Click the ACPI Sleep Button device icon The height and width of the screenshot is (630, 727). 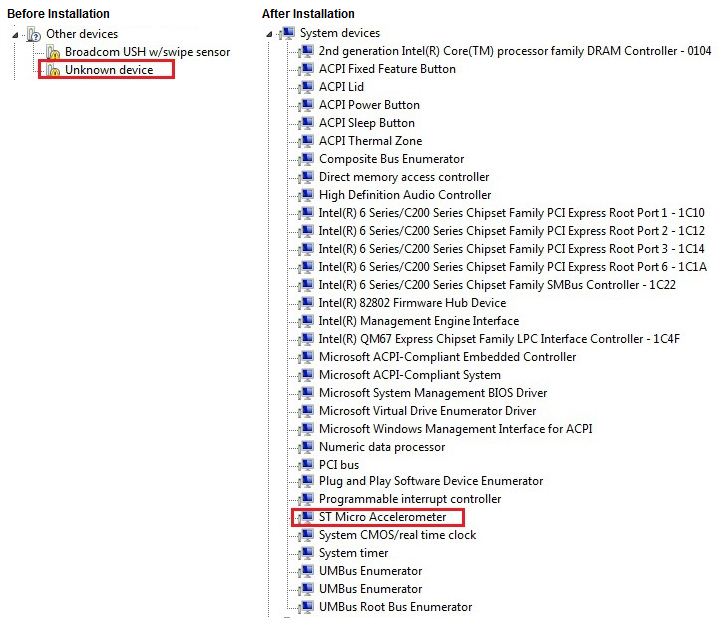pos(306,123)
